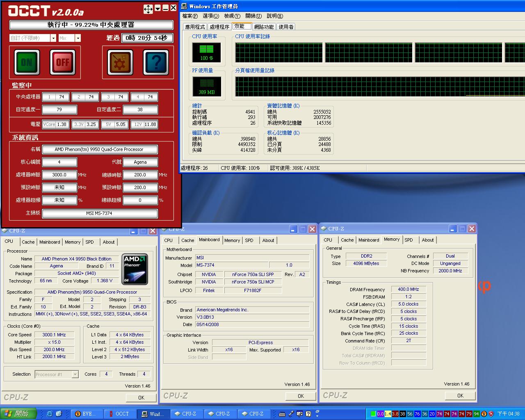Viewport: 525px width, 420px height.
Task: Open the About tab in the CPU-Z Memory window
Action: click(427, 240)
